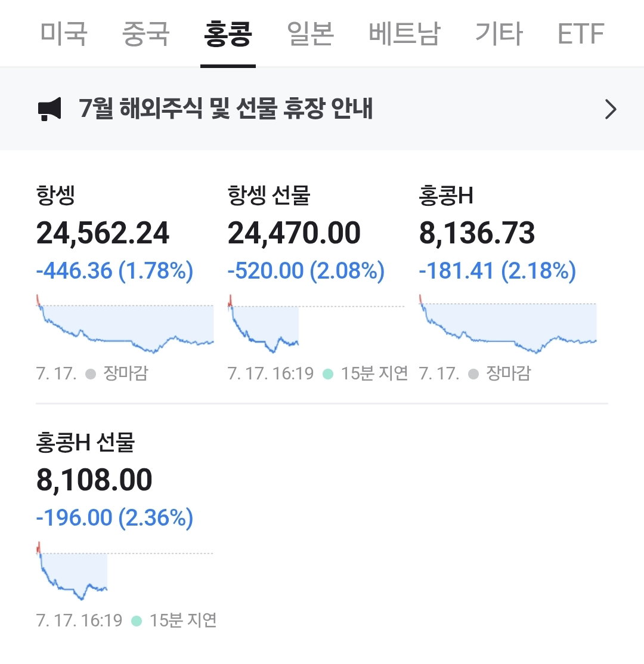Viewport: 644px width, 664px height.
Task: View 홍콩H 선물 mini chart
Action: tap(125, 571)
